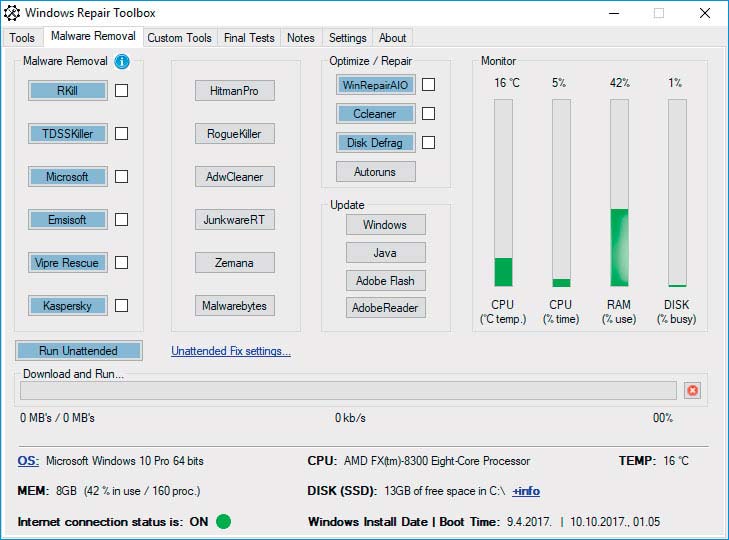Viewport: 729px width, 540px height.
Task: Tick the Ccleaner checkbox
Action: (428, 113)
